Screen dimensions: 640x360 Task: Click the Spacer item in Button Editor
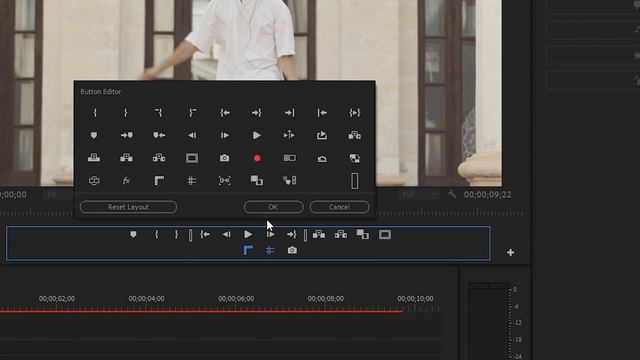click(x=355, y=181)
